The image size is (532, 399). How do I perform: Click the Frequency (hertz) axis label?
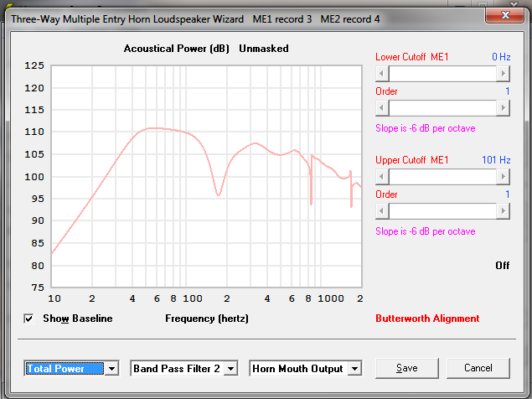pyautogui.click(x=207, y=319)
